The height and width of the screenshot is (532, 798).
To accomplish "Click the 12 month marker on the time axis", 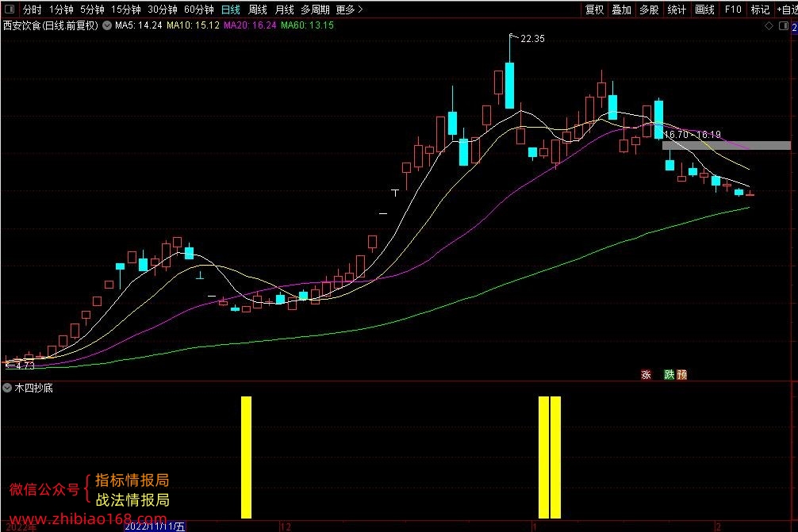I will coord(286,526).
